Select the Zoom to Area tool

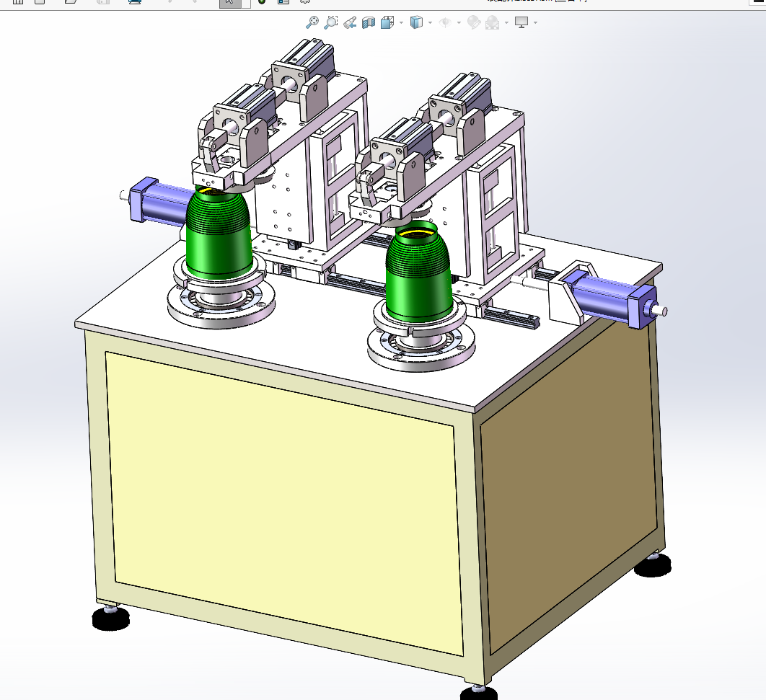[331, 22]
